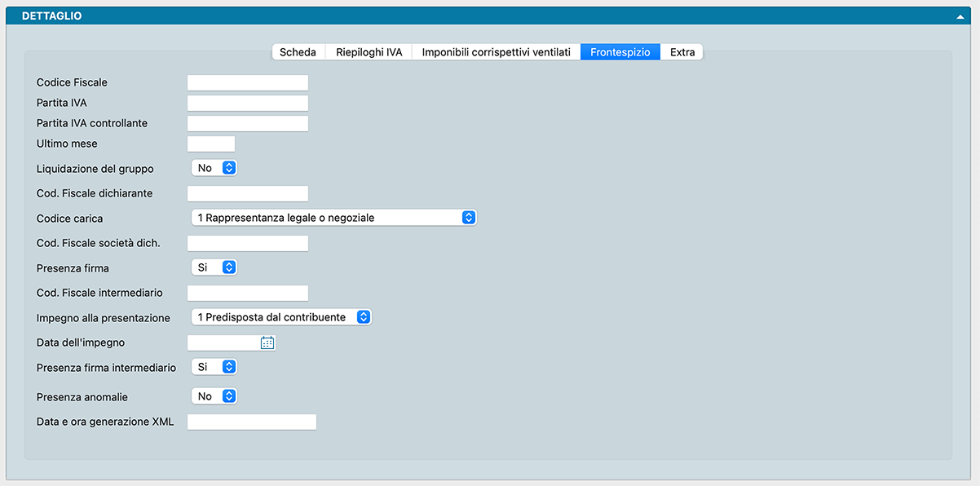Focus the Cod. Fiscale intermediario field
Screen dimensions: 980x486
(x=248, y=294)
